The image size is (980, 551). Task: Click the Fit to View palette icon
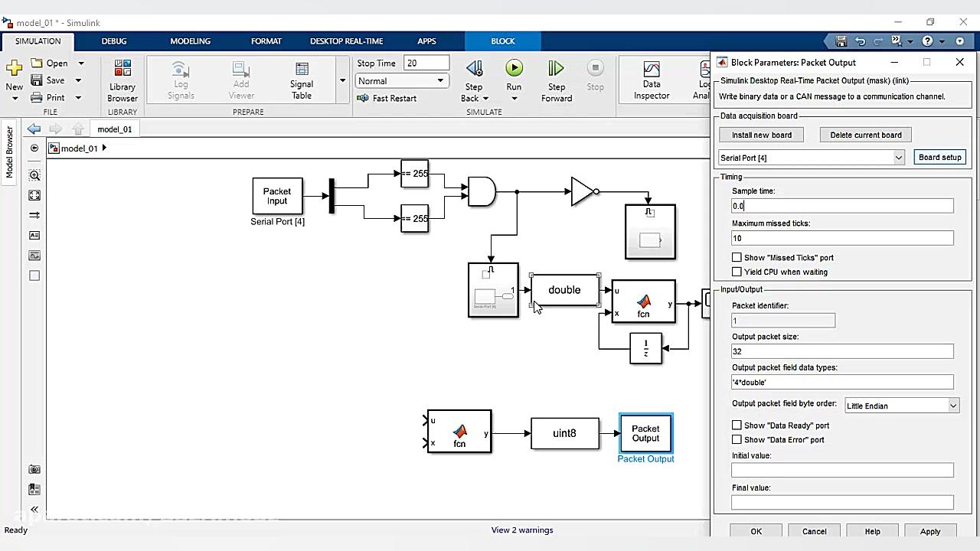[34, 195]
